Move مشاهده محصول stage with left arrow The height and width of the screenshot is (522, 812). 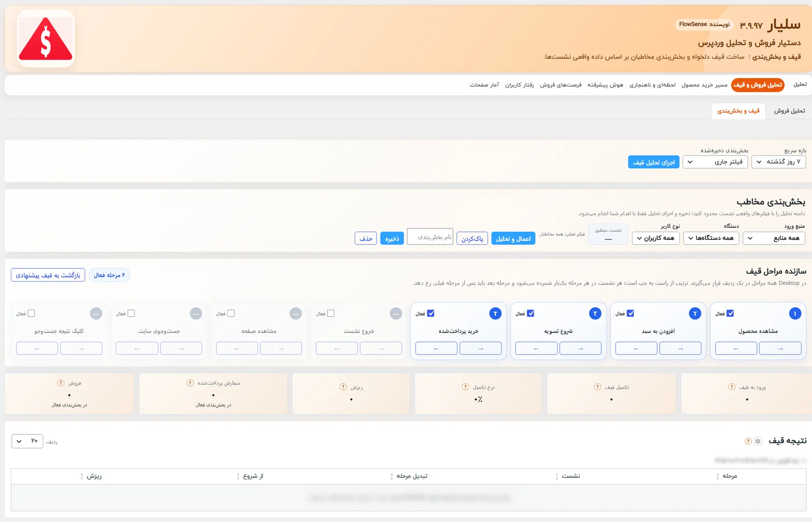[736, 348]
